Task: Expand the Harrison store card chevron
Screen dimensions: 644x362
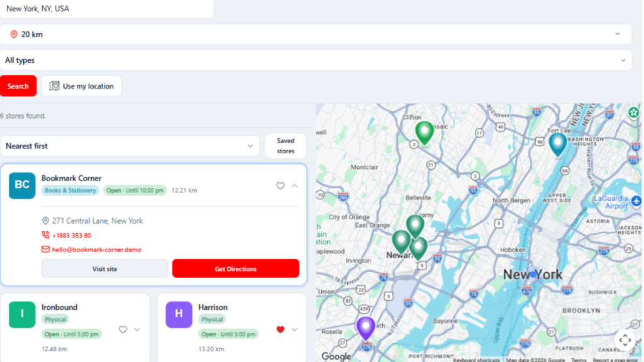Action: 294,329
